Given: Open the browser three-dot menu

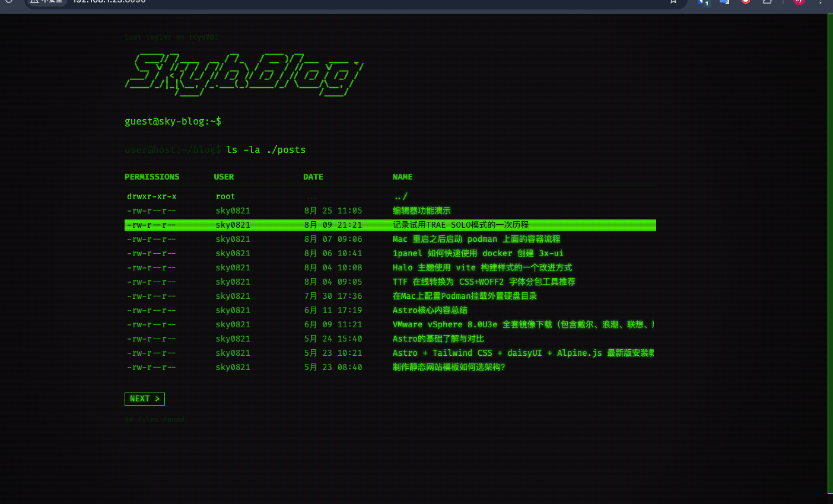Looking at the screenshot, I should coord(821,2).
